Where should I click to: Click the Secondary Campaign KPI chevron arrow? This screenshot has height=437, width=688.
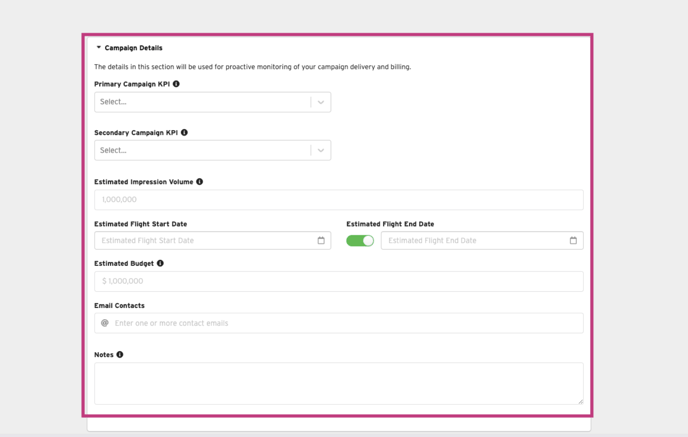click(x=321, y=150)
